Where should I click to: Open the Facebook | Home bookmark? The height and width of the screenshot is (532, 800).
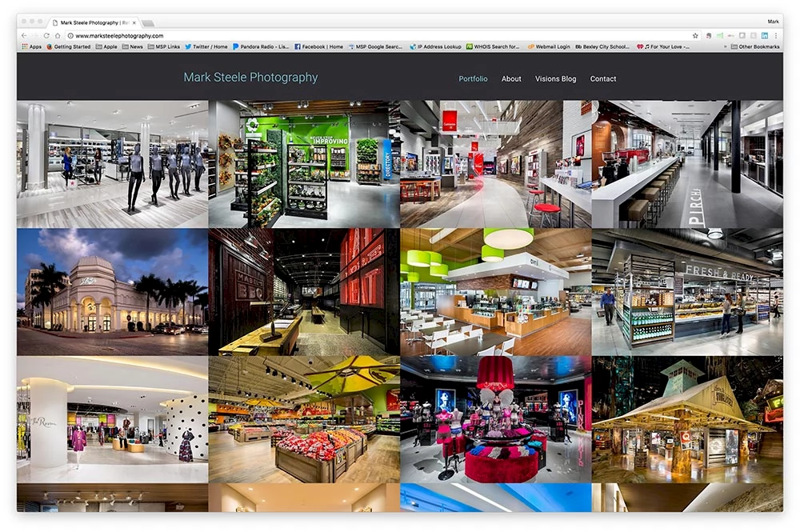(319, 46)
